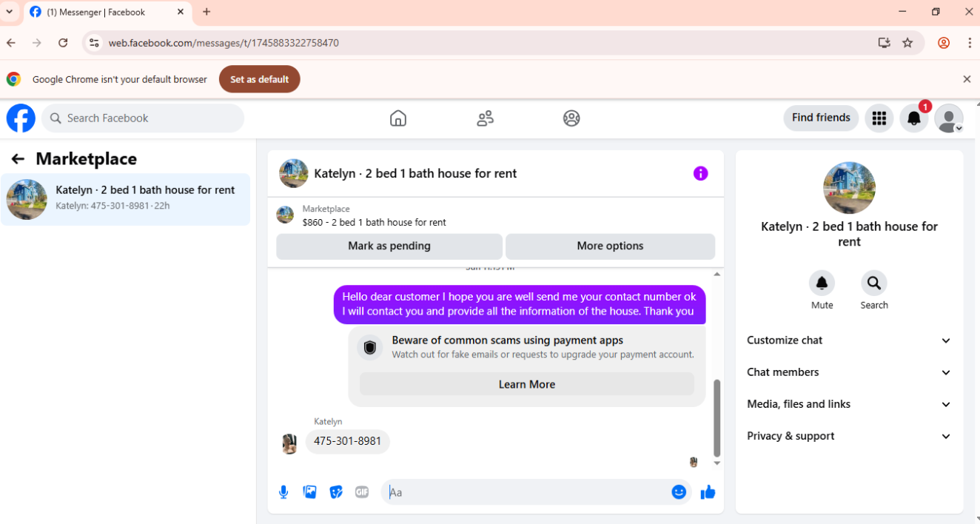Click the chat vertical scrollbar thumb
Screen dimensions: 980x524
click(x=716, y=418)
